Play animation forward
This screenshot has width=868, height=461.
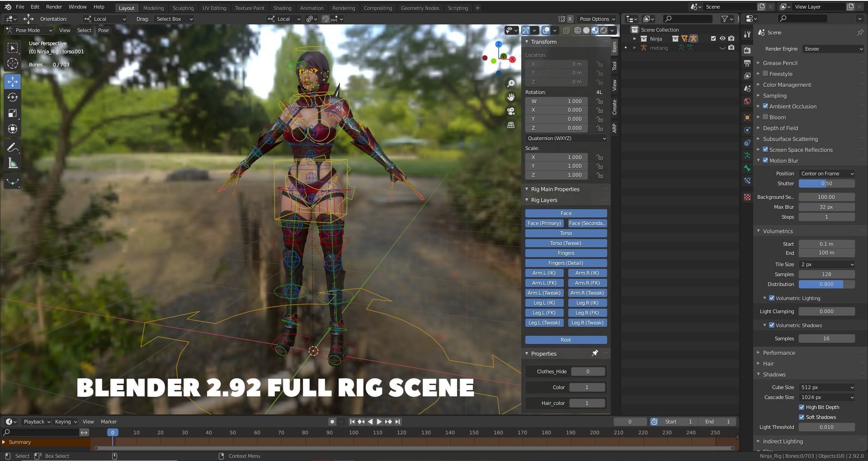tap(379, 422)
